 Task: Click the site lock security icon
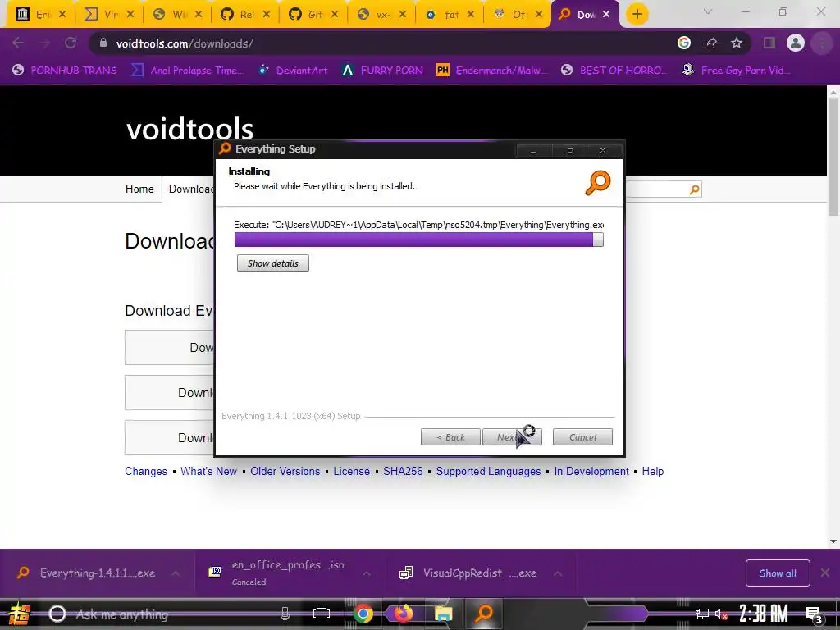(103, 43)
